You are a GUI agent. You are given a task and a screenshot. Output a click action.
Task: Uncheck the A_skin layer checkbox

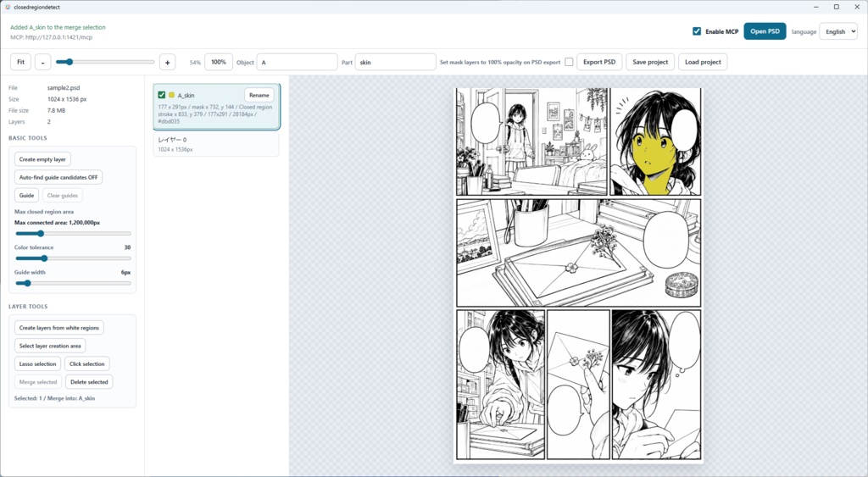(162, 95)
